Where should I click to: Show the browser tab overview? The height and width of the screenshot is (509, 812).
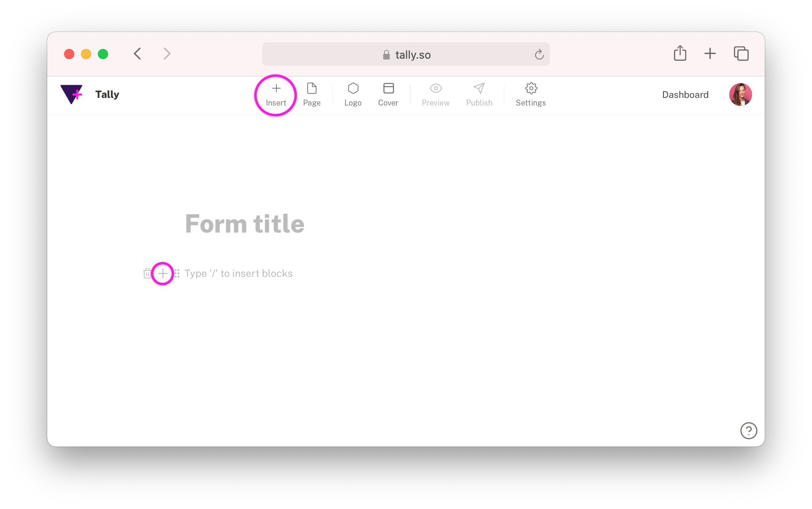pyautogui.click(x=741, y=54)
